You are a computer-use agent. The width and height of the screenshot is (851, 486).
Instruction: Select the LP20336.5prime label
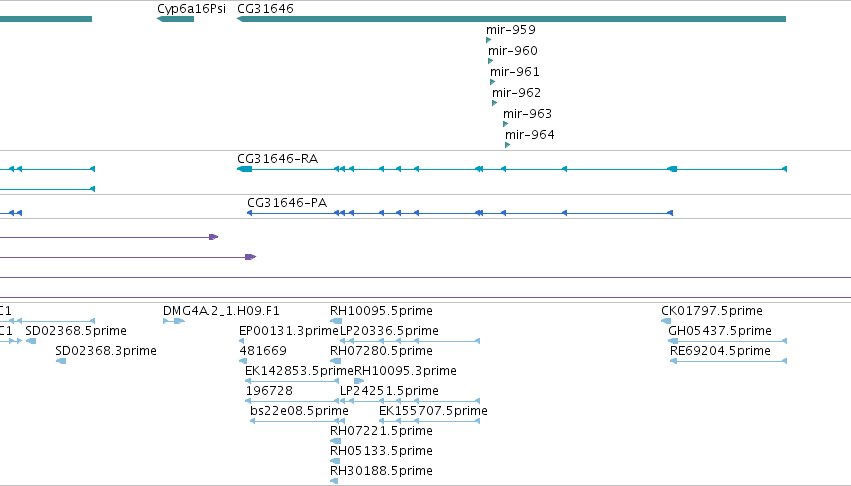[389, 331]
